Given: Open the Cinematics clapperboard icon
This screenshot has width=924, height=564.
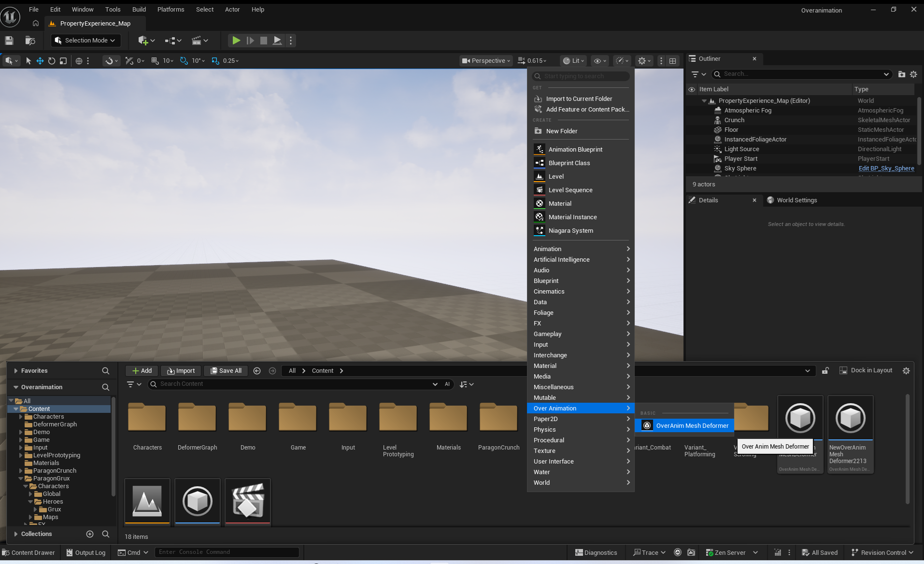Looking at the screenshot, I should coord(199,41).
